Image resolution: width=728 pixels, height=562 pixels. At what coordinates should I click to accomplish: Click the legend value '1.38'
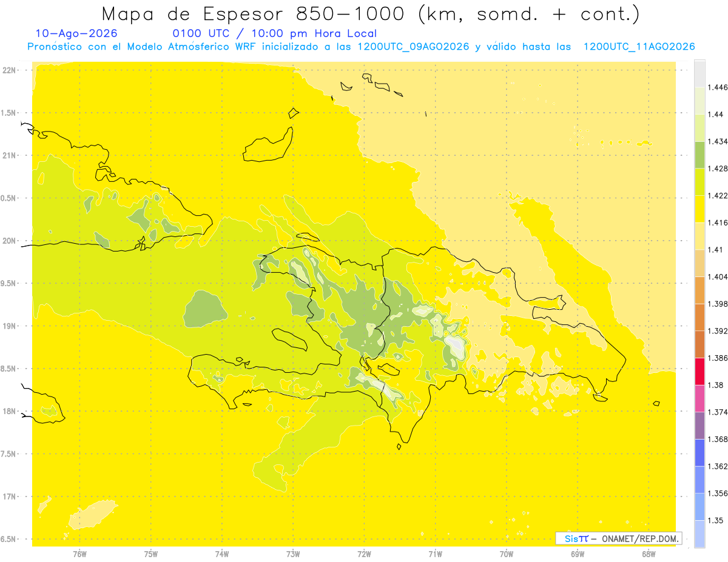pos(716,385)
